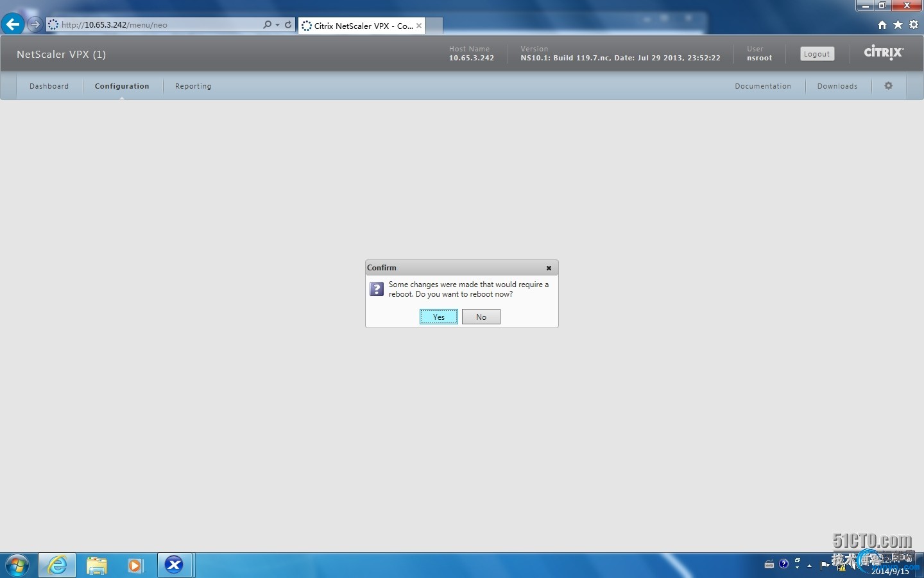Restore down the Internet Explorer window
The image size is (924, 578).
pyautogui.click(x=882, y=6)
